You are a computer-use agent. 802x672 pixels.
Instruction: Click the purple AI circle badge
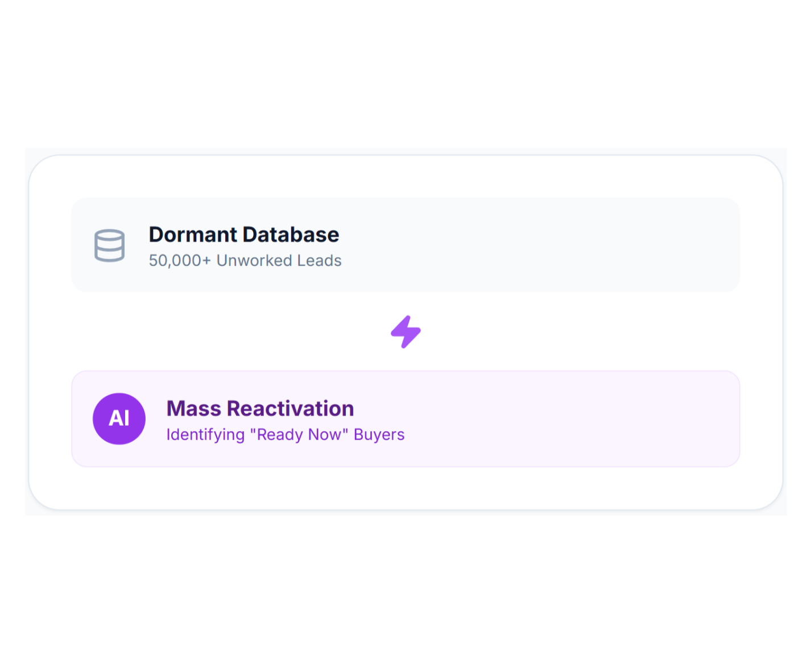tap(119, 418)
